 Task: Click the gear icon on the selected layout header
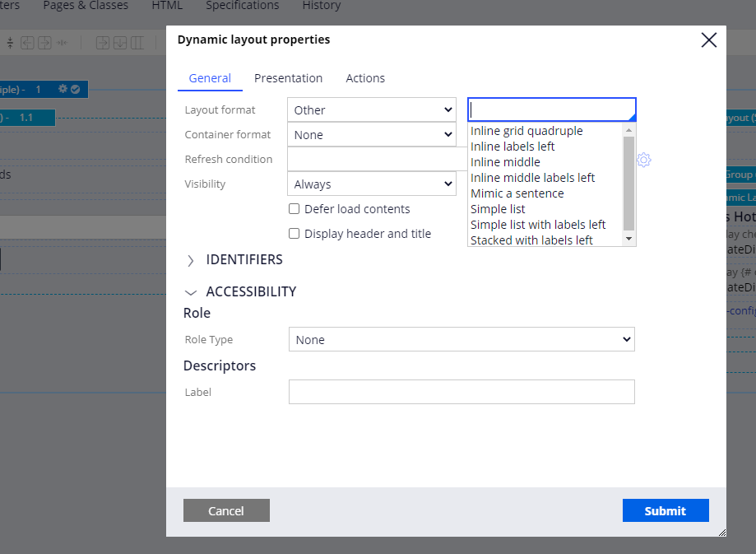click(x=63, y=89)
